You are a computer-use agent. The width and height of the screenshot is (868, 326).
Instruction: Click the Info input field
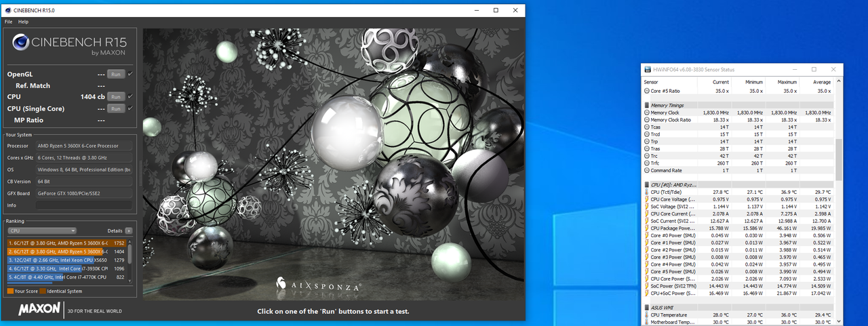85,205
